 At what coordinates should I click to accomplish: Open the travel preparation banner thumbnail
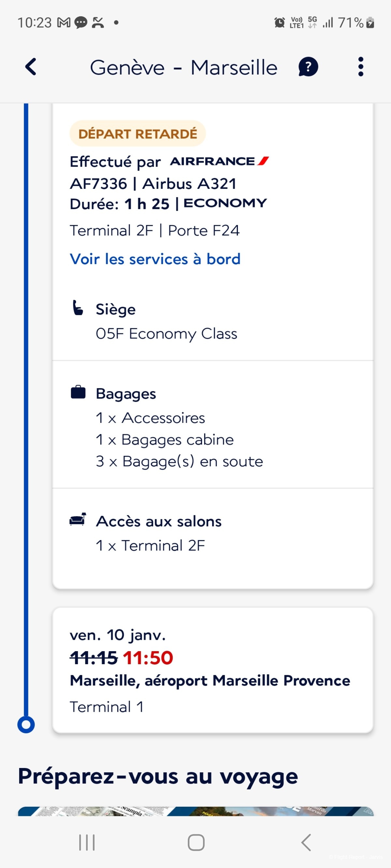tap(196, 811)
